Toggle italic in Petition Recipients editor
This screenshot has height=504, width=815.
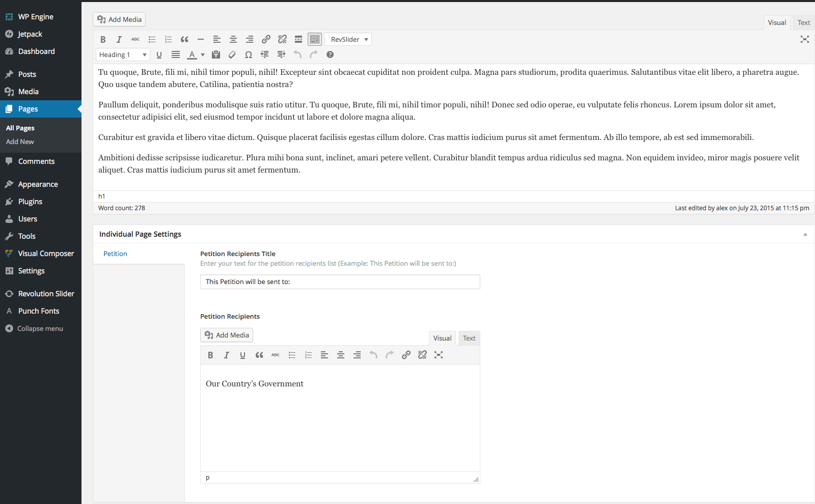pos(227,355)
